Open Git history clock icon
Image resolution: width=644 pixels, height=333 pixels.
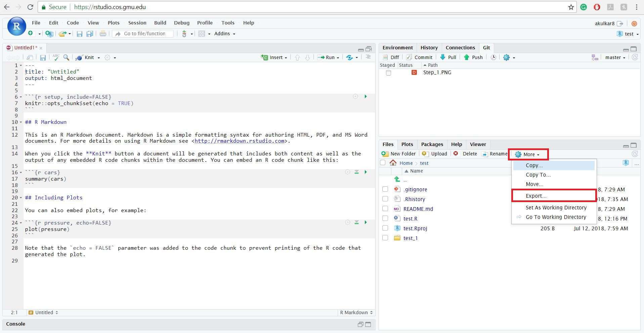(x=493, y=57)
